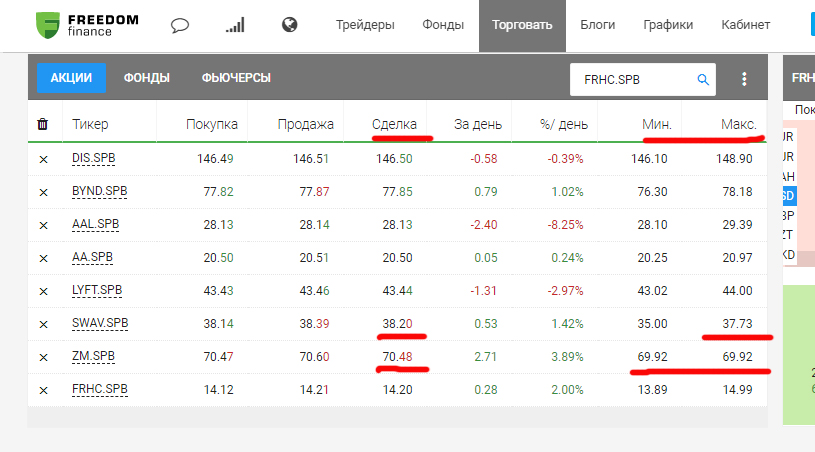This screenshot has height=452, width=815.
Task: Click the signal bars icon
Action: [x=235, y=25]
